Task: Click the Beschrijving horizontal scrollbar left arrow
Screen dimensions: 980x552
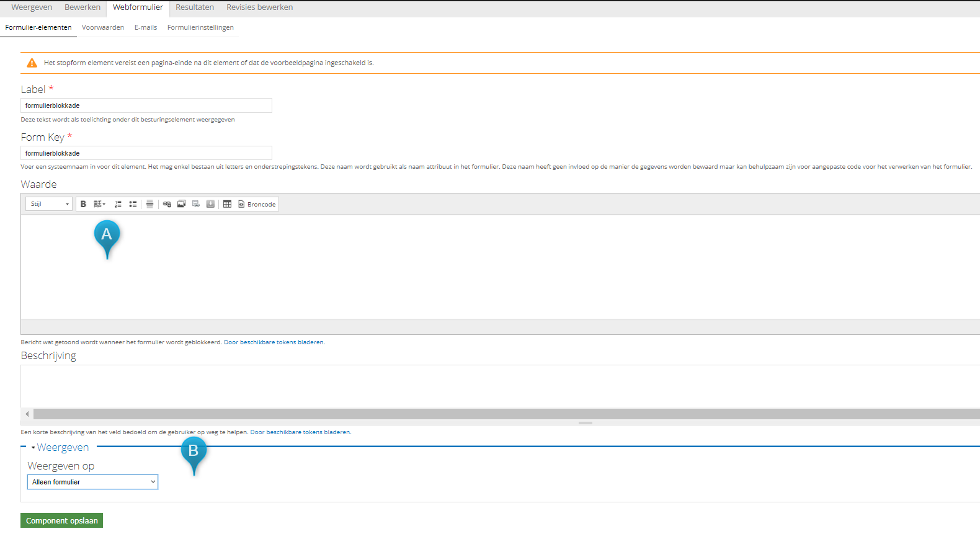Action: (27, 414)
